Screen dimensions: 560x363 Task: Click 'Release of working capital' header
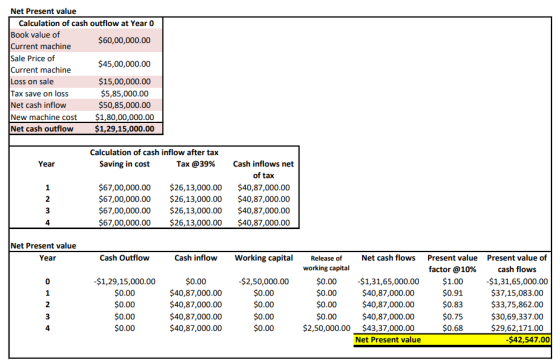pyautogui.click(x=326, y=263)
